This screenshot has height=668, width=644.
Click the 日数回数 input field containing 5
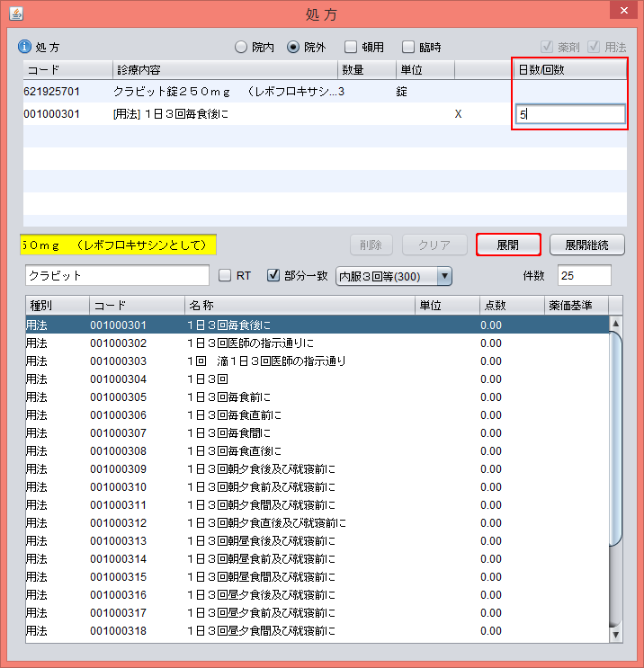pyautogui.click(x=570, y=114)
